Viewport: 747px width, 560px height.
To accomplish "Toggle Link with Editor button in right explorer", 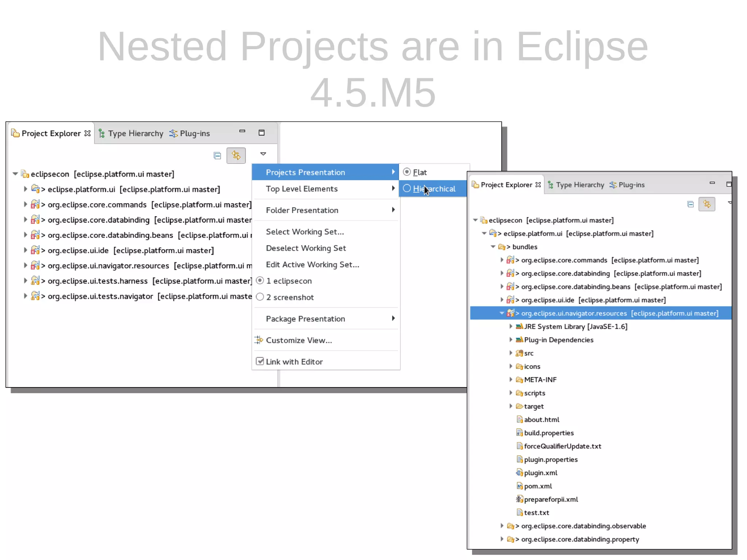I will click(707, 204).
